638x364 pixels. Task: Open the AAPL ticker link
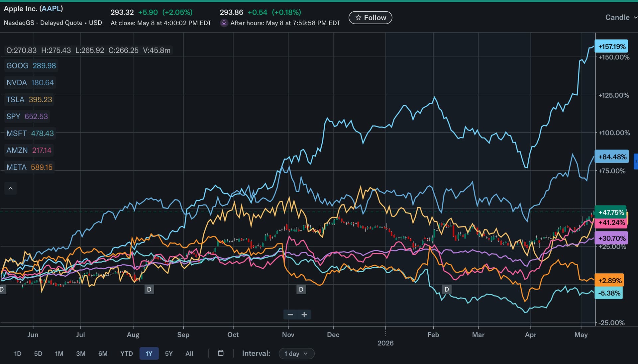51,9
